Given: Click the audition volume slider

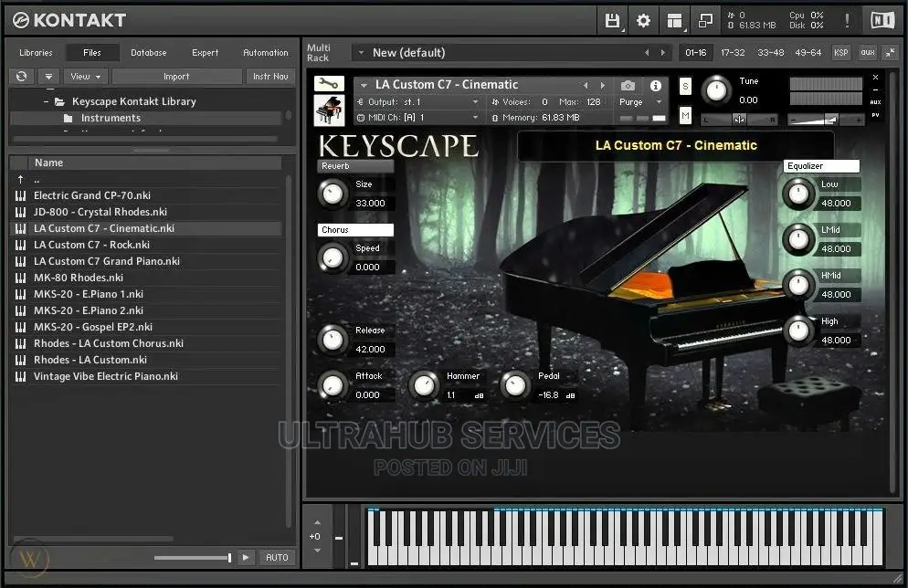Looking at the screenshot, I should [x=193, y=557].
